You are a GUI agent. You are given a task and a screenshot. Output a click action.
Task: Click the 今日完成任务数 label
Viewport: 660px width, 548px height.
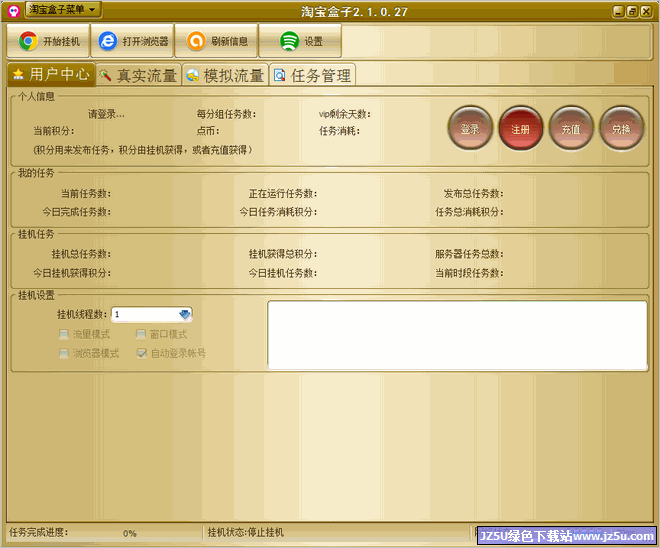pos(77,212)
